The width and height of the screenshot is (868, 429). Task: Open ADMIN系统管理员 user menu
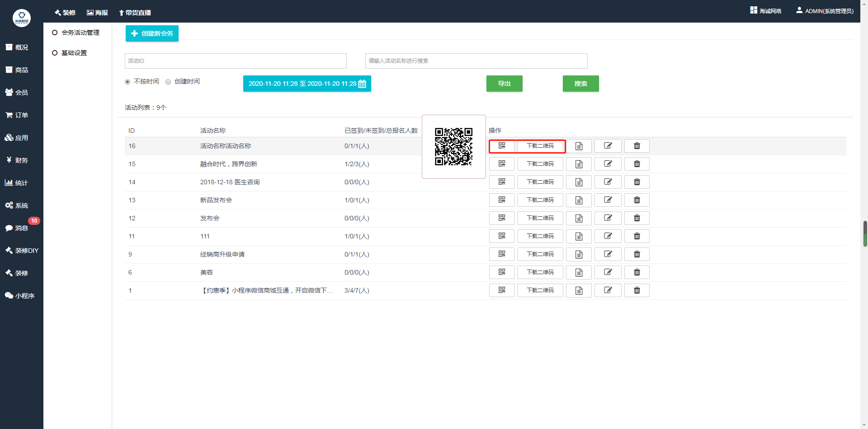coord(825,11)
